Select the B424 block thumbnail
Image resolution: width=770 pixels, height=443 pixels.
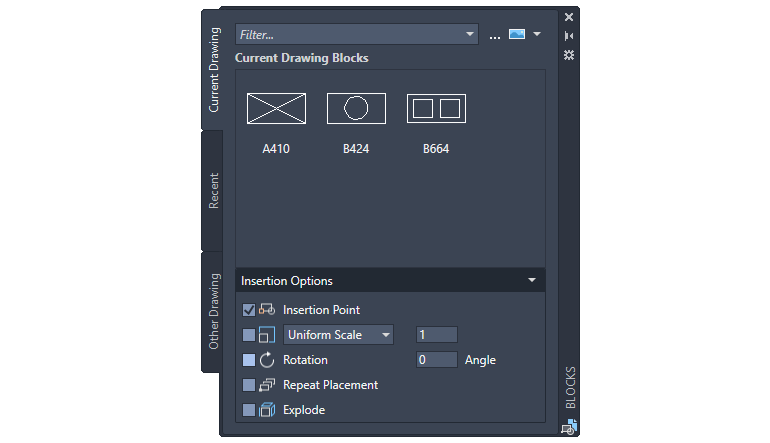coord(356,108)
